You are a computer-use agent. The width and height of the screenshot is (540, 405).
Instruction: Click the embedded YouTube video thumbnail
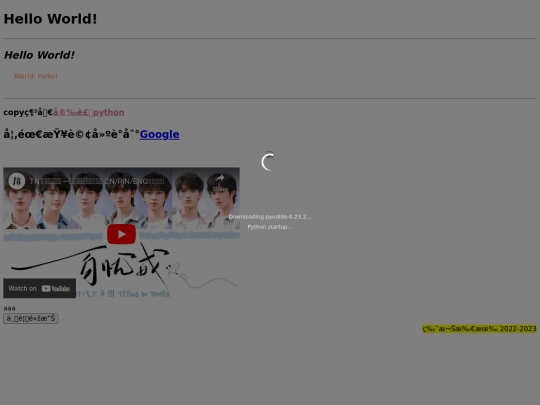click(x=121, y=233)
